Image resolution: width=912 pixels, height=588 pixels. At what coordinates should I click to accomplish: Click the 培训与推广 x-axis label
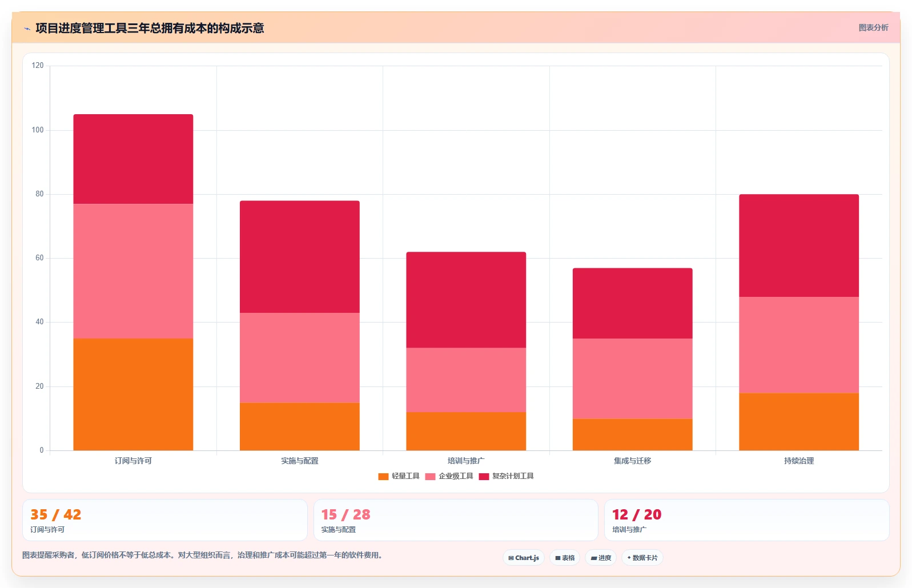(466, 461)
